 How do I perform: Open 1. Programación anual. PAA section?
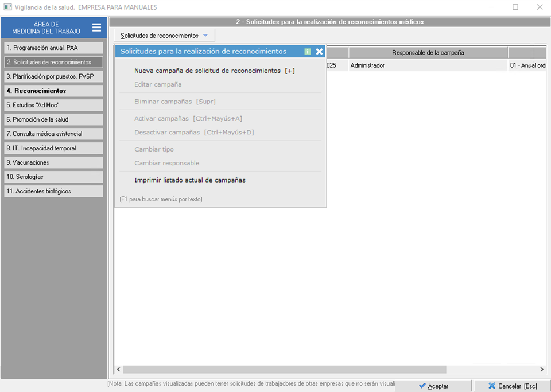tap(53, 48)
